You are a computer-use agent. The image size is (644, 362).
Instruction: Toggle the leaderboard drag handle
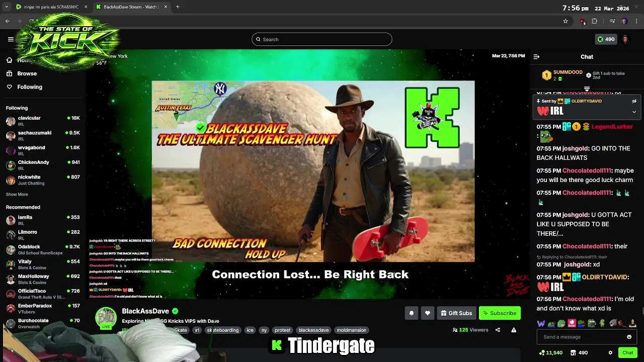point(587,89)
